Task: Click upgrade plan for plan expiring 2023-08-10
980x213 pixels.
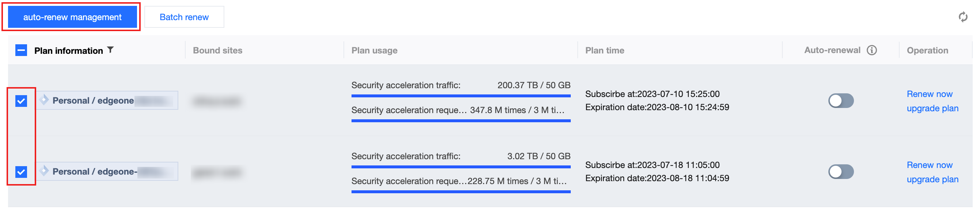Action: [x=932, y=109]
